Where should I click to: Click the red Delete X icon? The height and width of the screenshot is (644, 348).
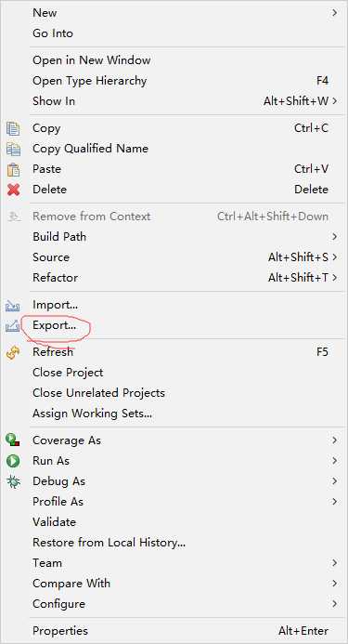[13, 190]
